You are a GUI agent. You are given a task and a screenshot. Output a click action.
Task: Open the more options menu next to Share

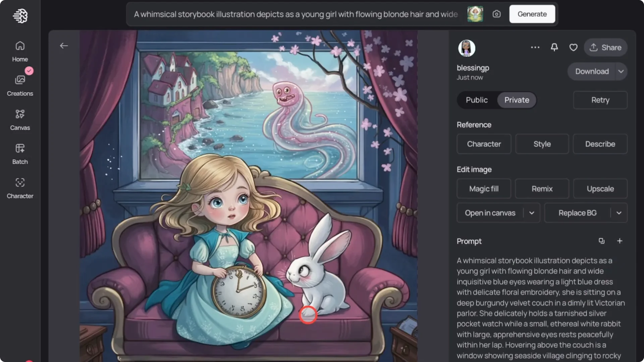(535, 47)
